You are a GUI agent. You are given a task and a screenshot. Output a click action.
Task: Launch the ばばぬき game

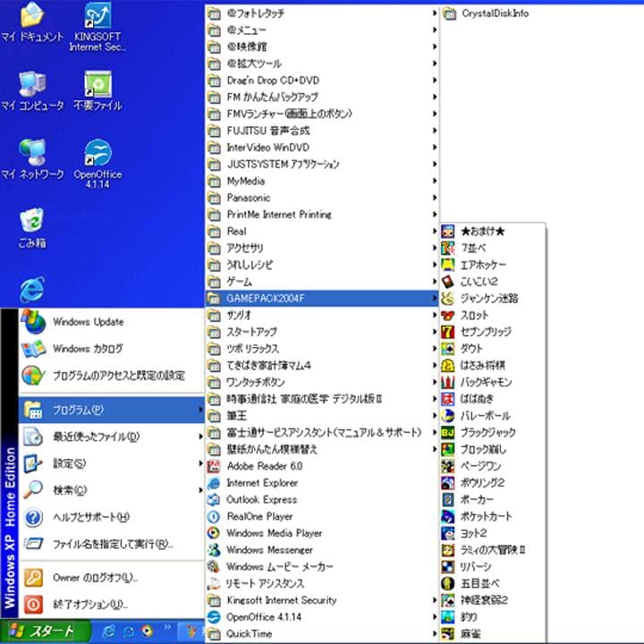[493, 399]
